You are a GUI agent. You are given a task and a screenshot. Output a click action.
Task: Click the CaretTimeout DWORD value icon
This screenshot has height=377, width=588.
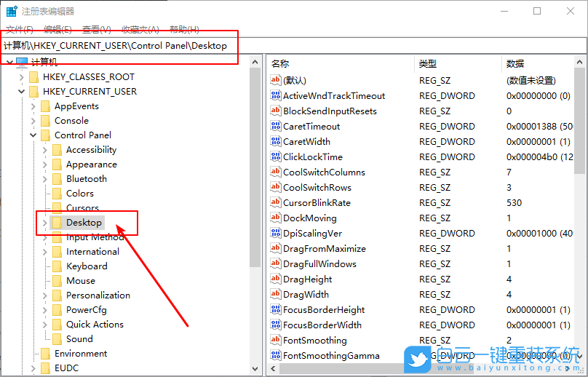pos(275,126)
